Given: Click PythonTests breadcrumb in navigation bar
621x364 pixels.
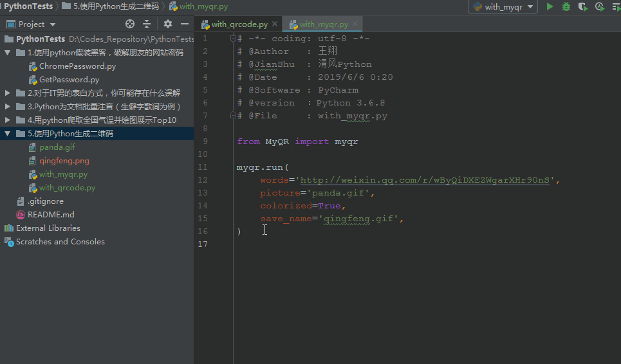Looking at the screenshot, I should point(28,6).
